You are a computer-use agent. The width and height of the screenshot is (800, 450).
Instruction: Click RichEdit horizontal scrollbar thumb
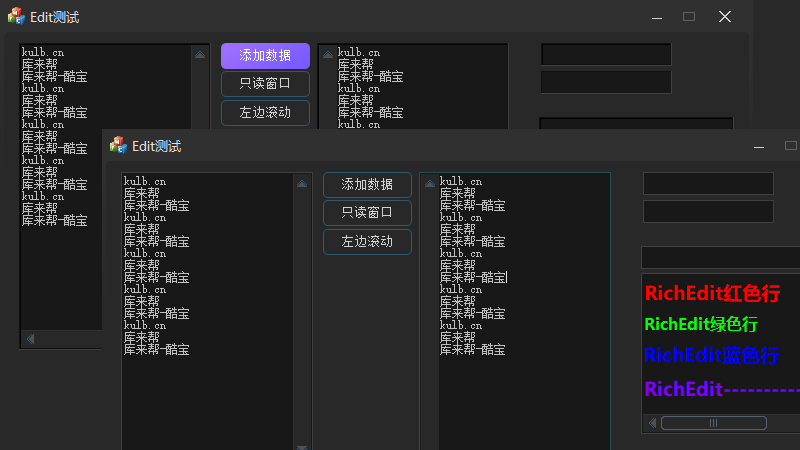[x=714, y=423]
